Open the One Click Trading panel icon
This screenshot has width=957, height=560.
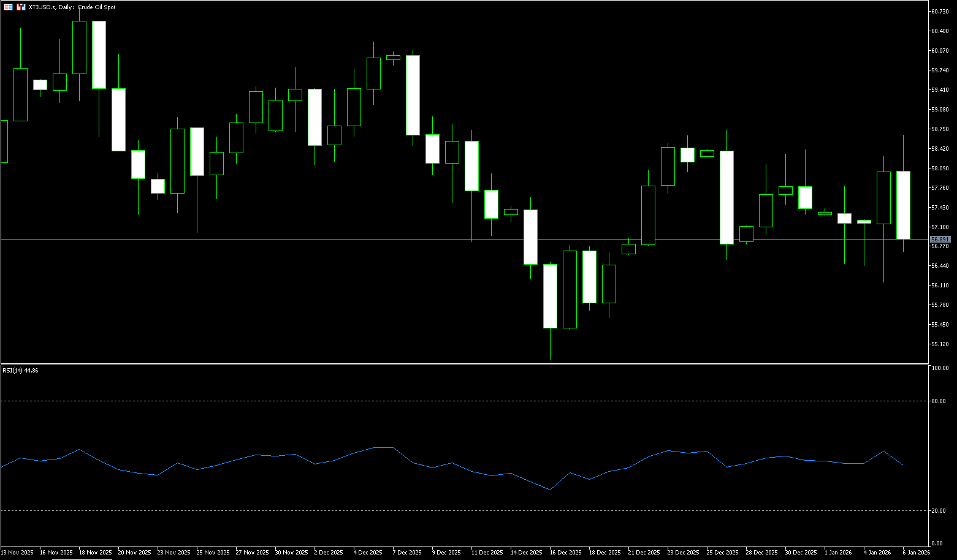[x=8, y=7]
